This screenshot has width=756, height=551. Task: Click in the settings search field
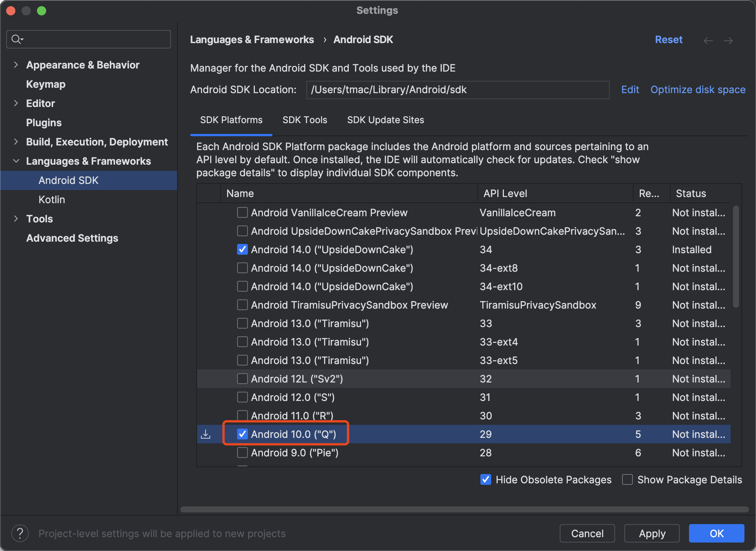click(89, 39)
